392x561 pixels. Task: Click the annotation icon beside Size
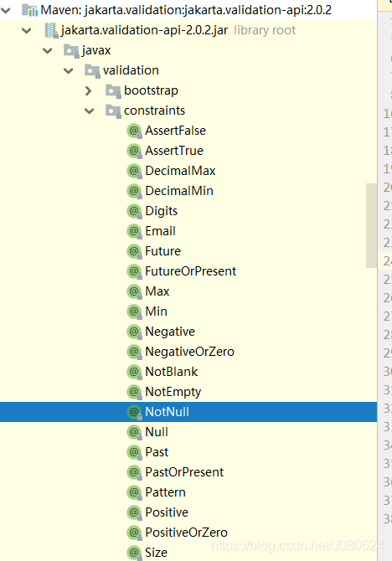coord(134,553)
